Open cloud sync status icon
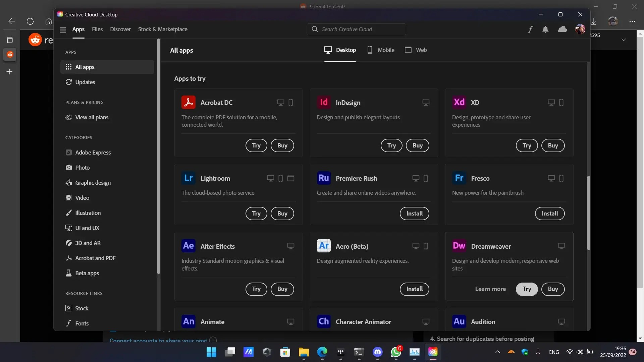This screenshot has width=644, height=362. pyautogui.click(x=562, y=29)
